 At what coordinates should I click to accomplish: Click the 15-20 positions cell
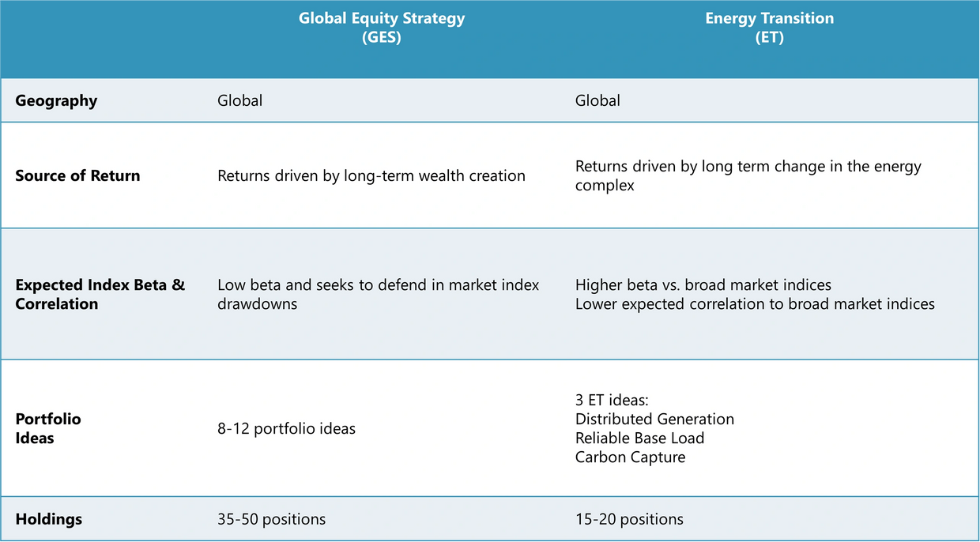pyautogui.click(x=629, y=519)
